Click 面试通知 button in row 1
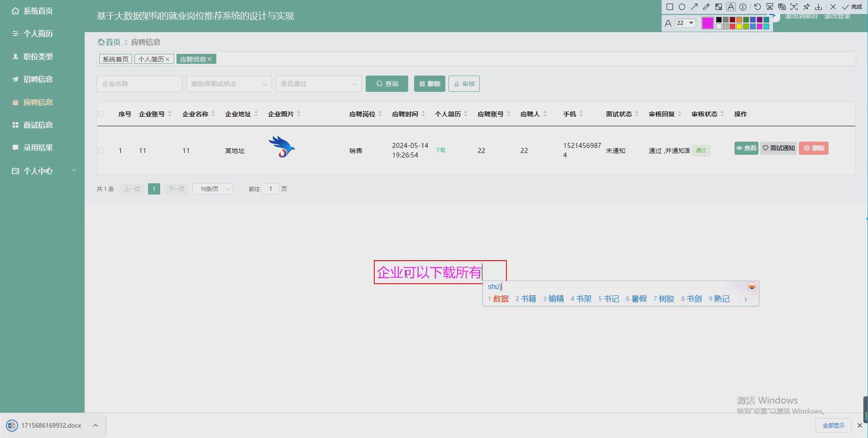The height and width of the screenshot is (438, 868). point(778,148)
